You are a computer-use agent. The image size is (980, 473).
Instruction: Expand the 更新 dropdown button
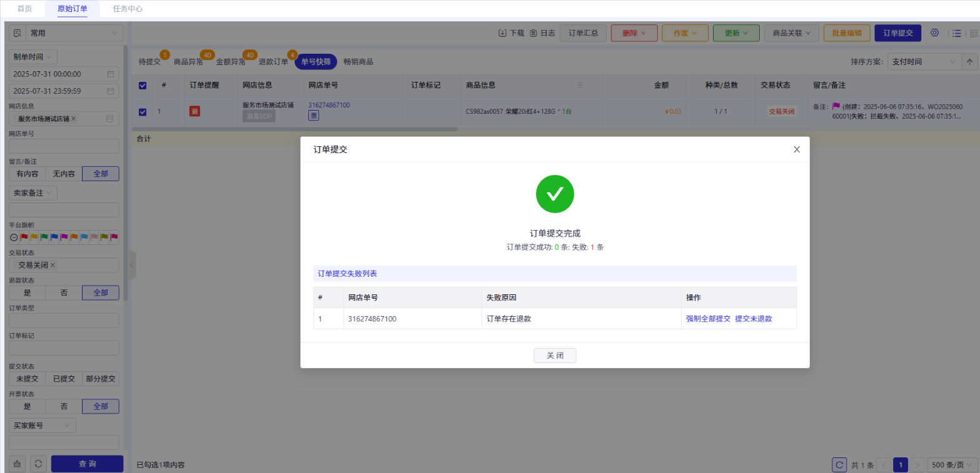736,33
